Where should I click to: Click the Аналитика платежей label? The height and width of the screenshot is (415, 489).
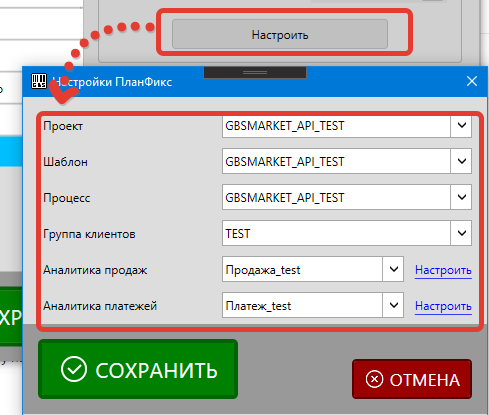click(100, 306)
